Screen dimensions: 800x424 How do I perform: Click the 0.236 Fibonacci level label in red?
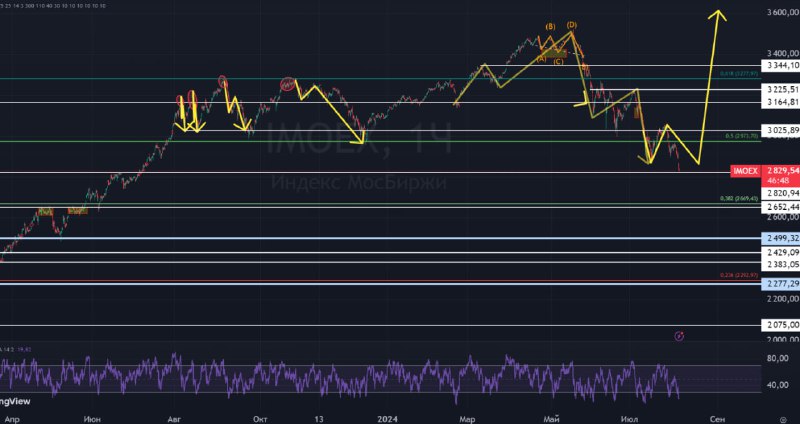[739, 275]
